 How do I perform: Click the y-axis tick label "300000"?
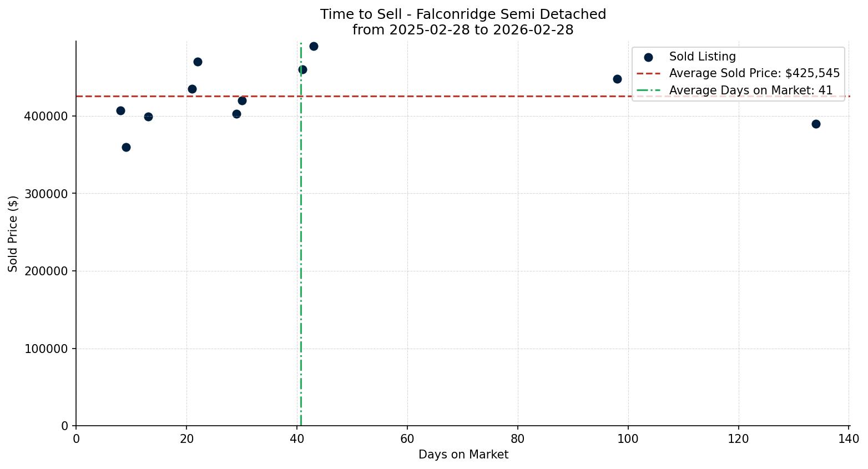coord(46,194)
